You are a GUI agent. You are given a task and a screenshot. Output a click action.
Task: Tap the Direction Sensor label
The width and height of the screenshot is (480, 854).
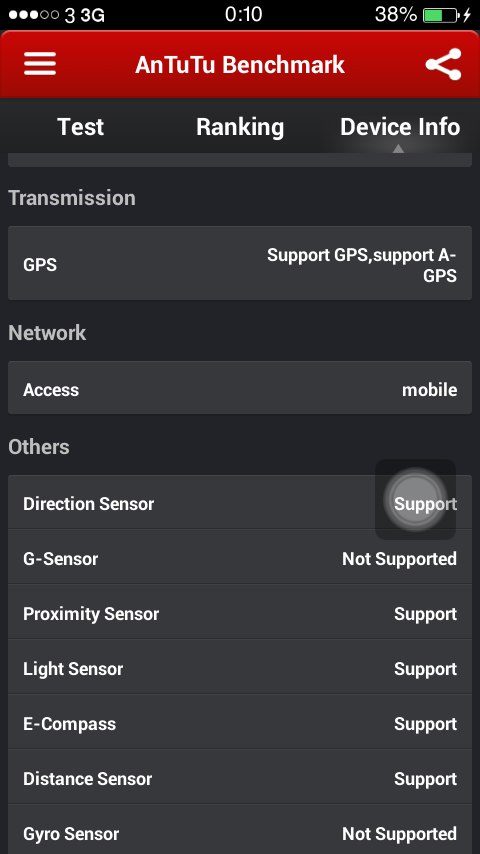coord(88,504)
